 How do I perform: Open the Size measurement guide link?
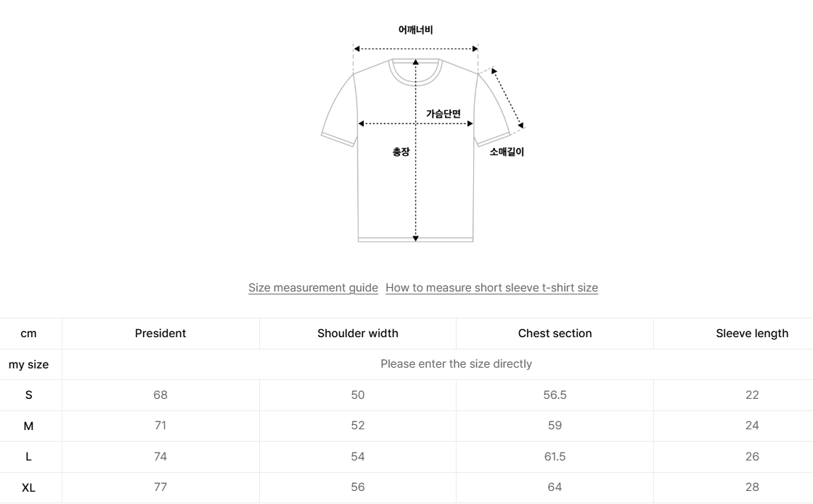click(x=313, y=288)
